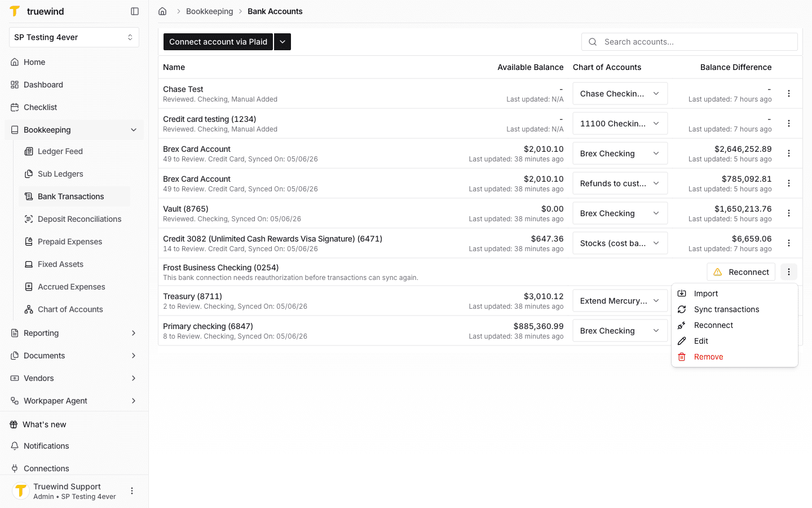Open row actions for Chase Test
Image resolution: width=812 pixels, height=508 pixels.
789,94
